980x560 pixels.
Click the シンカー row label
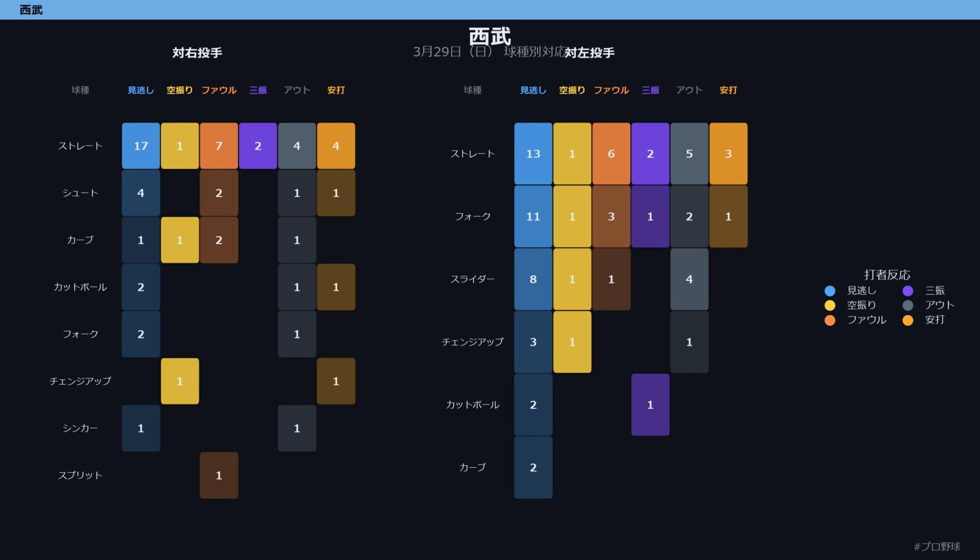[80, 428]
